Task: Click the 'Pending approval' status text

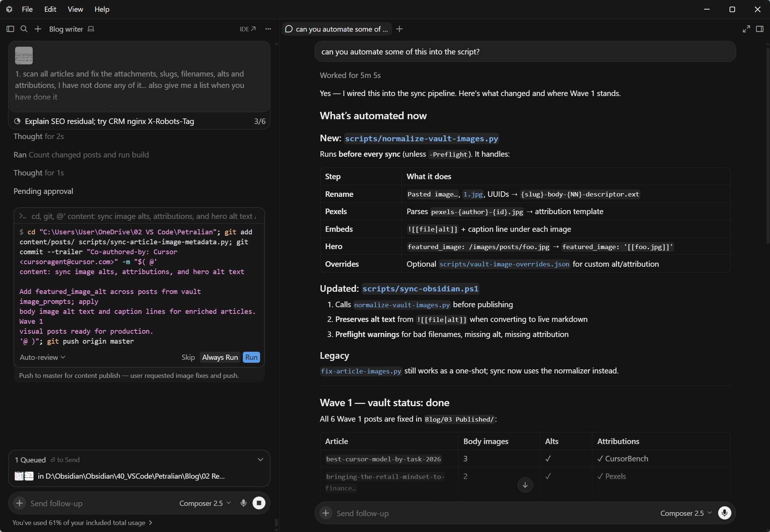Action: (x=43, y=191)
